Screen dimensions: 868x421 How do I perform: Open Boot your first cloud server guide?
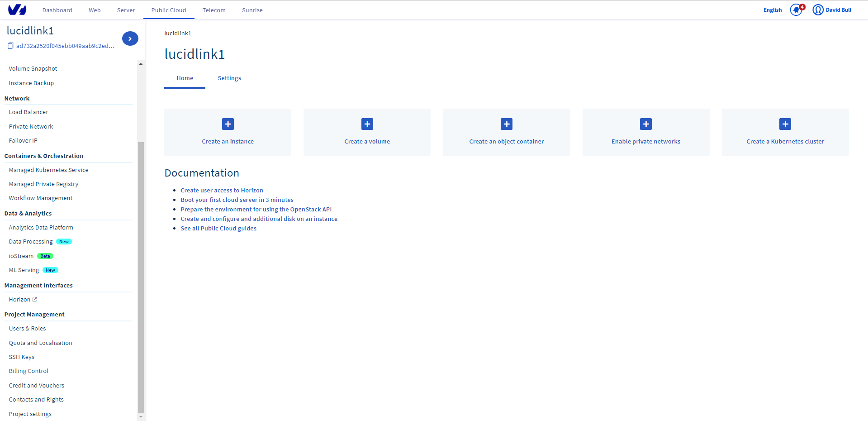(x=237, y=200)
